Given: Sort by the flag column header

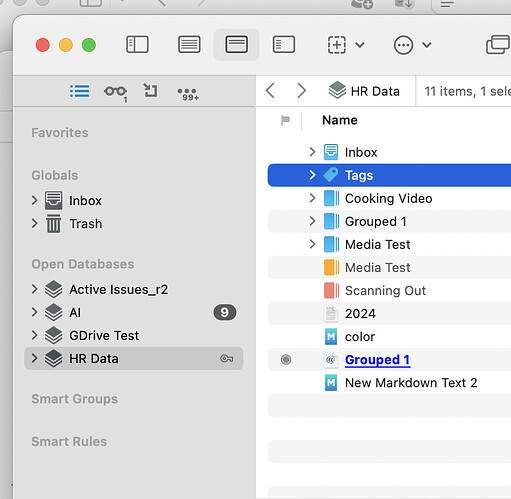Looking at the screenshot, I should (285, 120).
